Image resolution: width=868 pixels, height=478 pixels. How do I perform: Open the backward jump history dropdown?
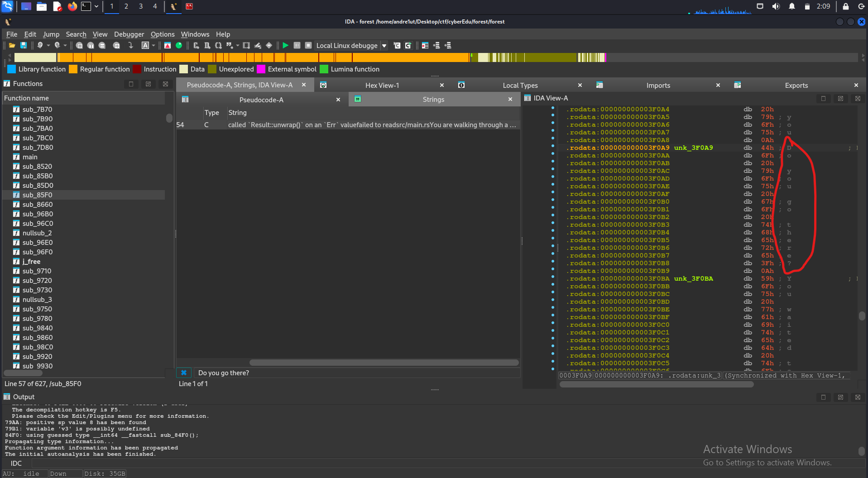coord(48,45)
